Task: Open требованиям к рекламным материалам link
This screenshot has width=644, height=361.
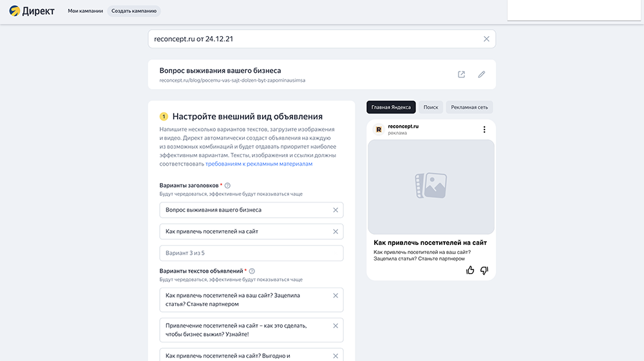Action: 259,164
